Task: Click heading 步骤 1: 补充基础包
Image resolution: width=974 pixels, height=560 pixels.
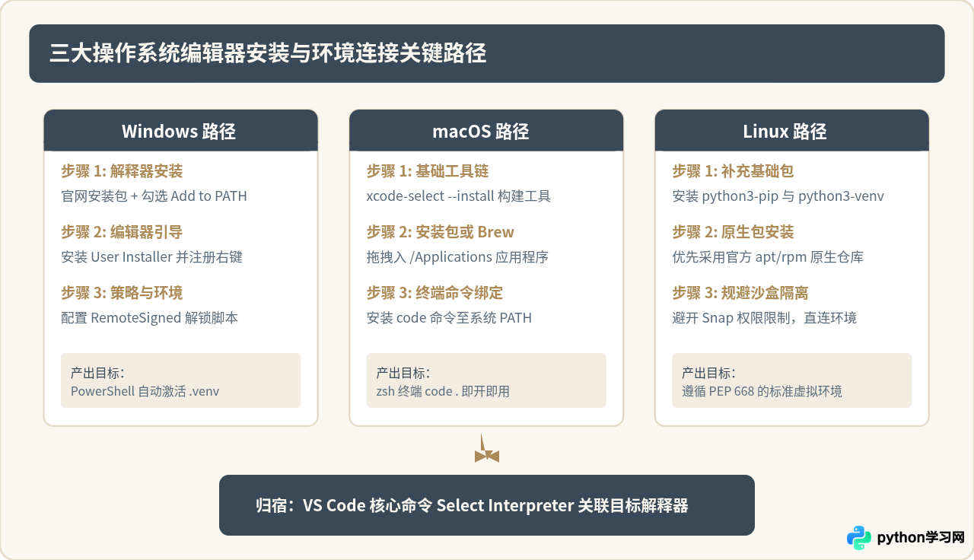Action: point(734,171)
